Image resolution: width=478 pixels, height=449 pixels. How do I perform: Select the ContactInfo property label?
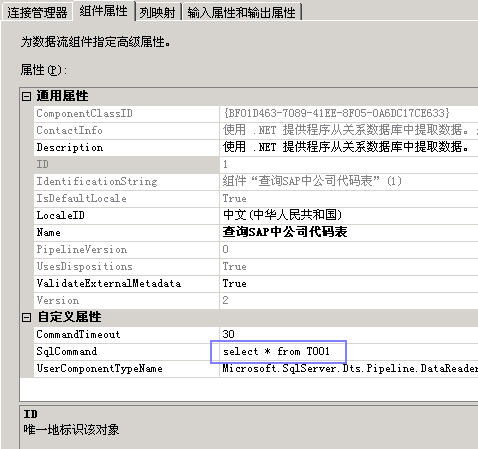tap(69, 130)
